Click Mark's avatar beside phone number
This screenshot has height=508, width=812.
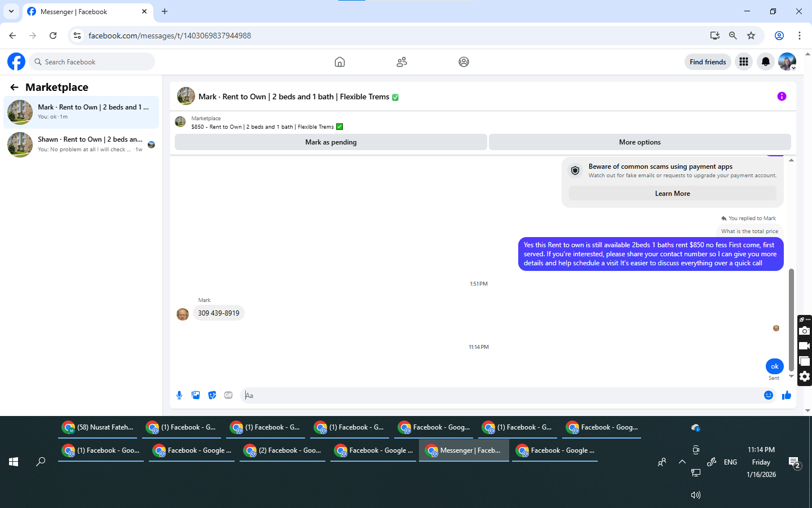[x=183, y=314]
